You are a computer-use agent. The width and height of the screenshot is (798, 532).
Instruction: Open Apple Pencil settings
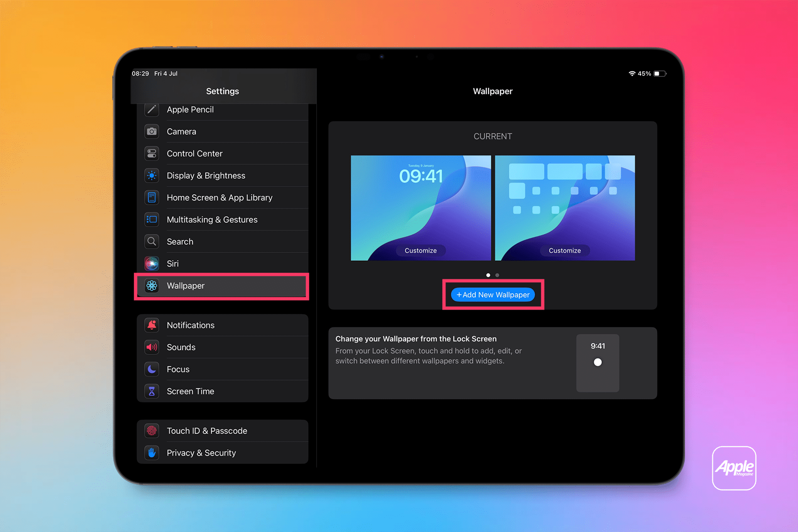pyautogui.click(x=222, y=111)
